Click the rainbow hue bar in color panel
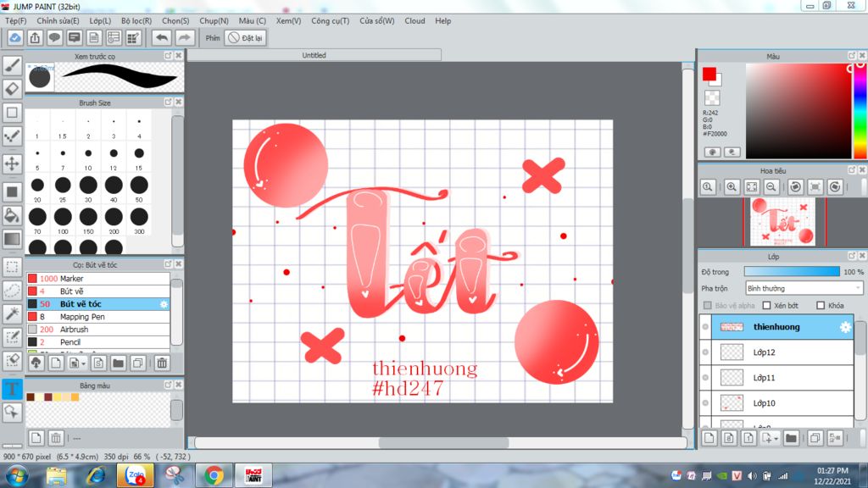 click(861, 111)
